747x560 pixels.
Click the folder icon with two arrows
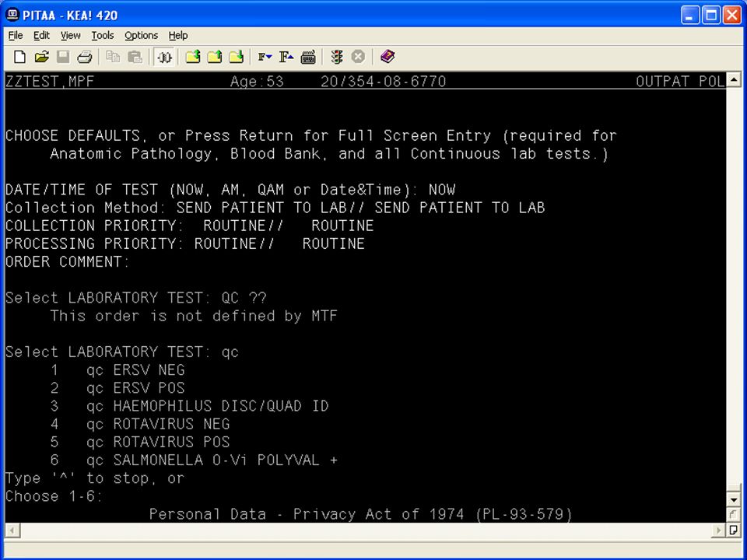[x=193, y=57]
